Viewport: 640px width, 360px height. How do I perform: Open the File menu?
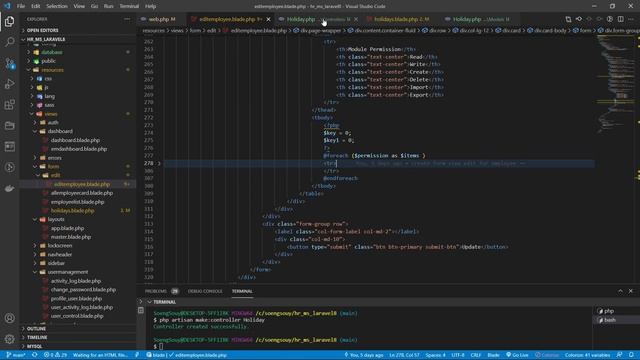tap(20, 6)
